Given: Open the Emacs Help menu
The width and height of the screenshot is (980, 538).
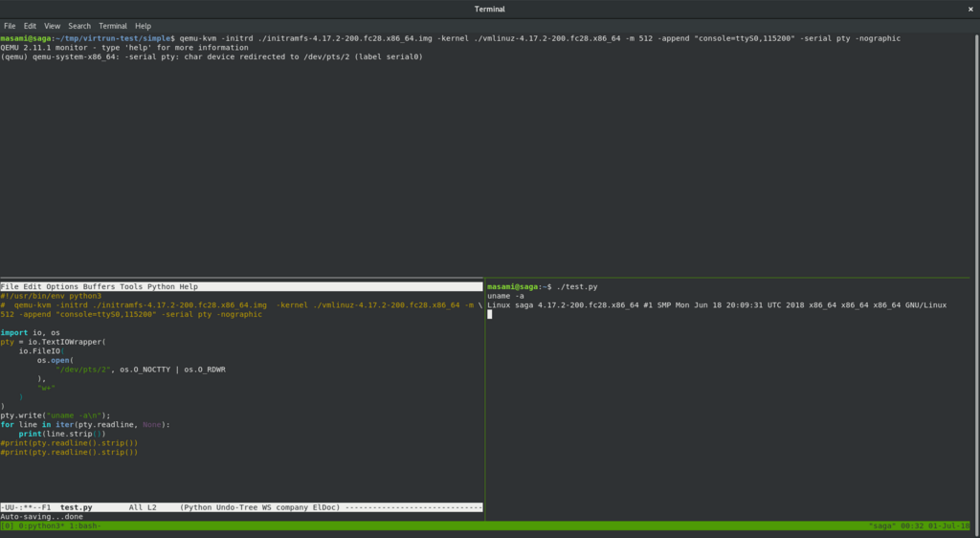Looking at the screenshot, I should click(189, 286).
